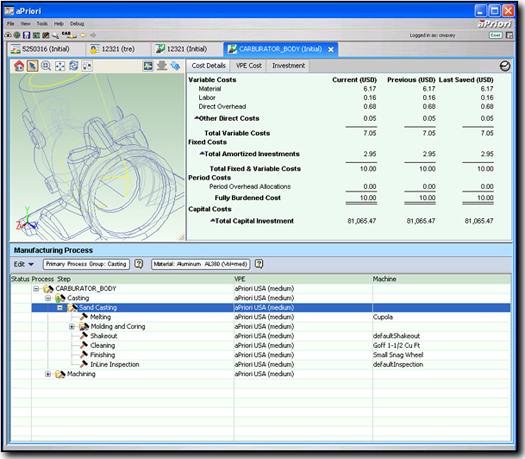Viewport: 525px width, 459px height.
Task: Collapse the CARBURATOR_BODY tree node
Action: click(x=36, y=289)
